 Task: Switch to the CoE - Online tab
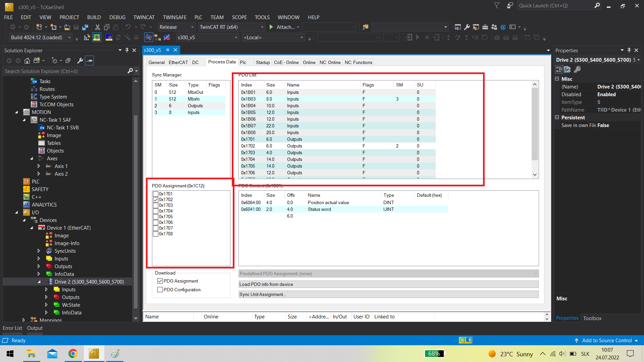286,63
